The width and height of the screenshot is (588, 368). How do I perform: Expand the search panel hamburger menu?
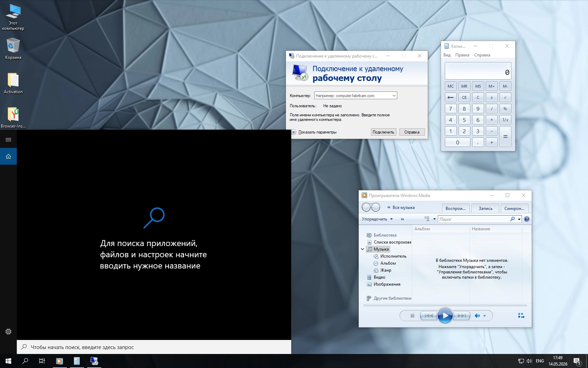point(8,139)
